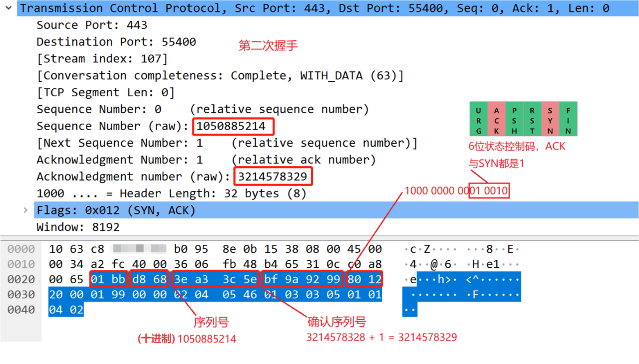Screen dimensions: 639x364
Task: Select the Transmission Control Protocol header row
Action: [x=327, y=8]
